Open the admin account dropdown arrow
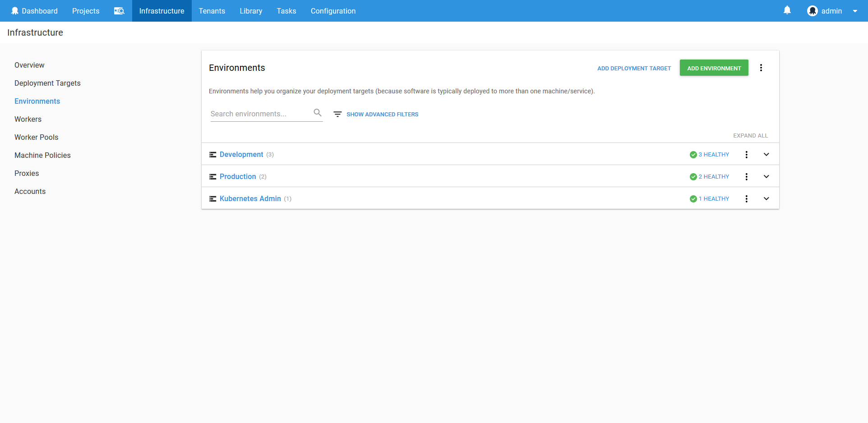The width and height of the screenshot is (868, 423). click(x=855, y=11)
